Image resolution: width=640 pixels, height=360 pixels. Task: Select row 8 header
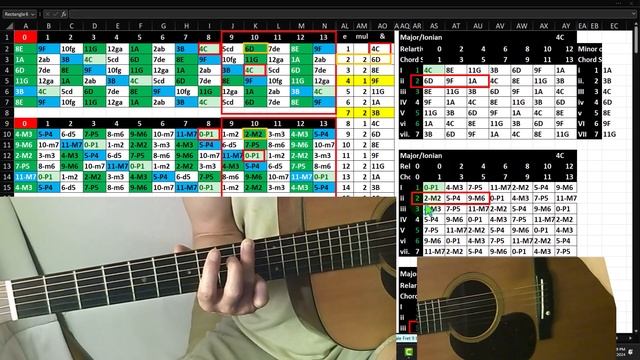pos(7,113)
